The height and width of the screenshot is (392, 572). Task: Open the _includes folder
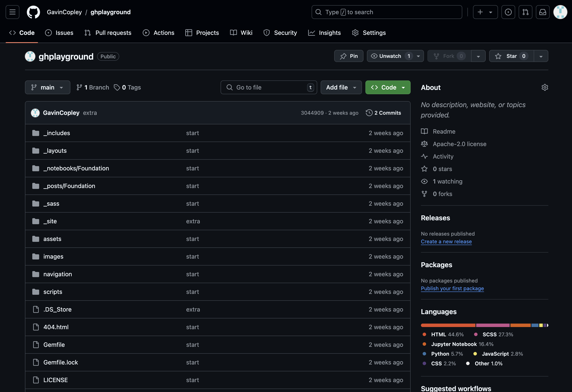click(57, 133)
